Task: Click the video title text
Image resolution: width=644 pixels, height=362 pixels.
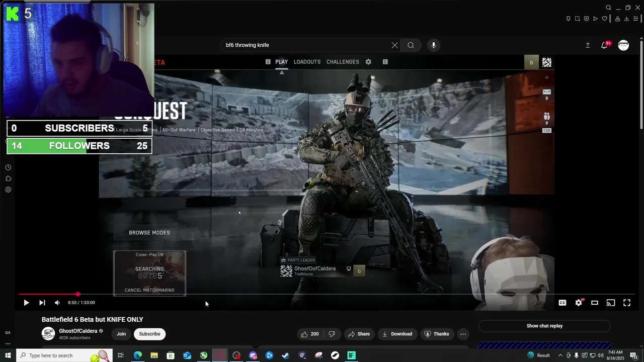Action: (93, 319)
